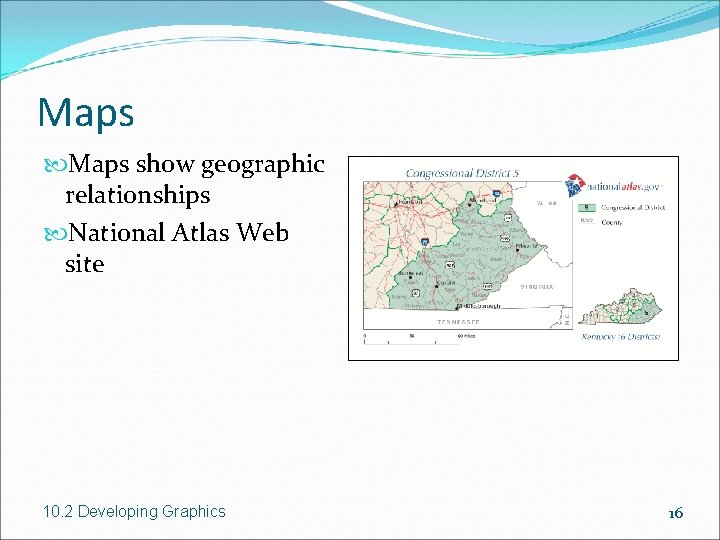Click the 'Congressional District 5' map heading
The width and height of the screenshot is (720, 540).
pos(462,173)
